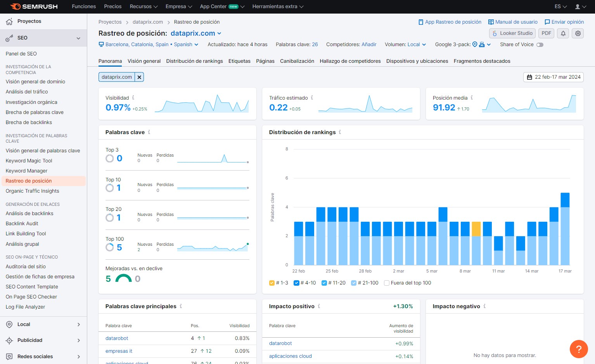Switch to the Canibalización tab

[x=297, y=61]
